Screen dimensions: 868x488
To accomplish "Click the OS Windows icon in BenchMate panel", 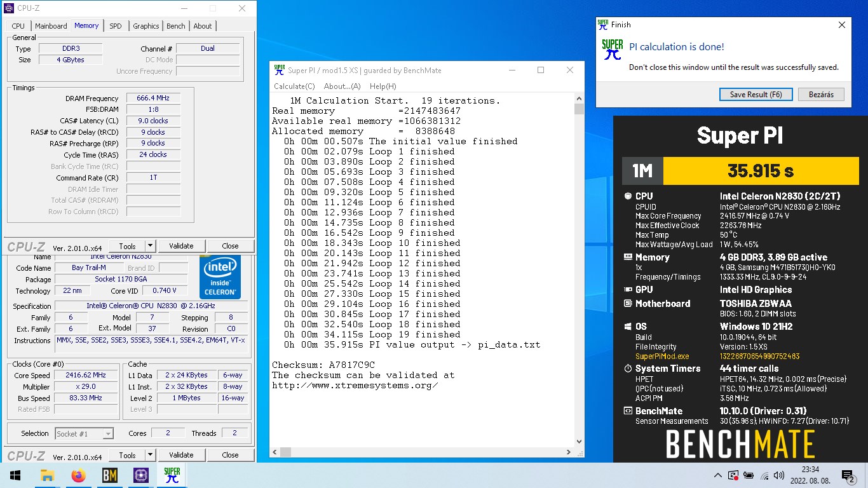I will coord(628,327).
